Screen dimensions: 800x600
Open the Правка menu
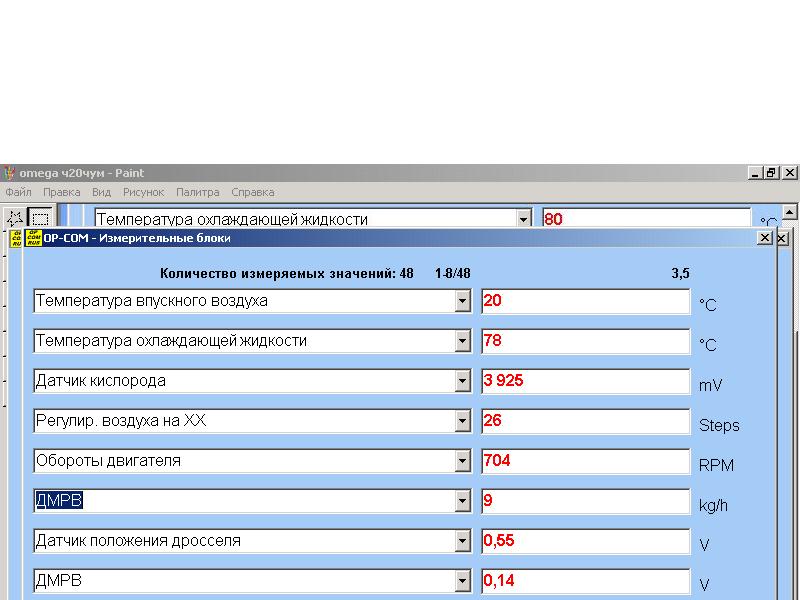[x=62, y=192]
